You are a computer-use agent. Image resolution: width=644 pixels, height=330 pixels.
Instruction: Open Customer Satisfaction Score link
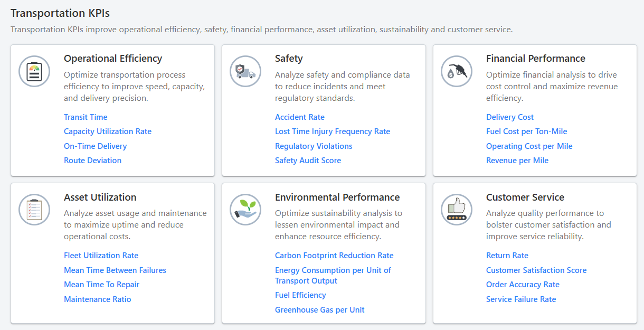tap(536, 270)
